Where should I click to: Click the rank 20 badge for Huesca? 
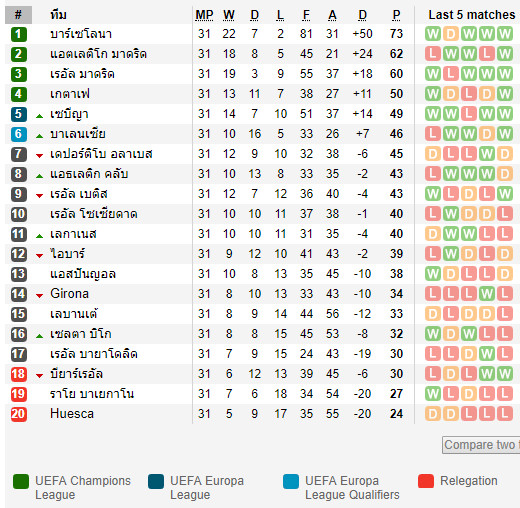pos(19,414)
